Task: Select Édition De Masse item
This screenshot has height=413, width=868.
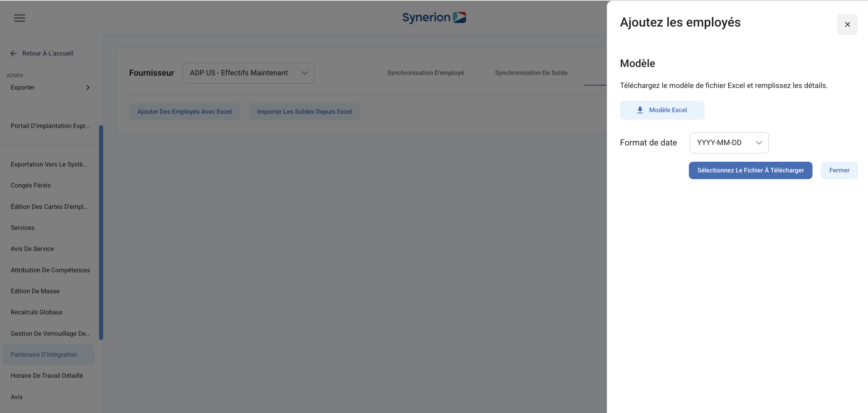Action: pyautogui.click(x=35, y=291)
